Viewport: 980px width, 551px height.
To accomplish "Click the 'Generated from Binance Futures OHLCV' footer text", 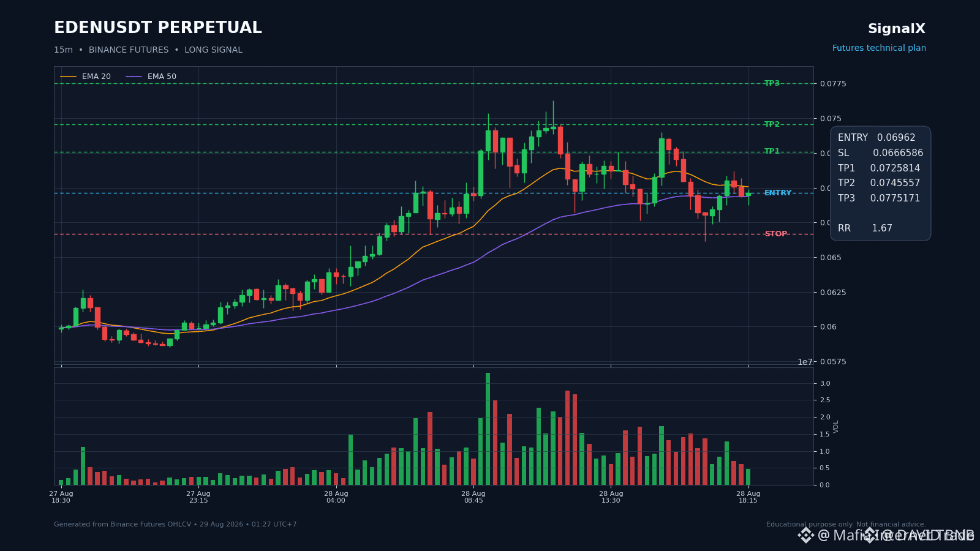I will pyautogui.click(x=175, y=525).
